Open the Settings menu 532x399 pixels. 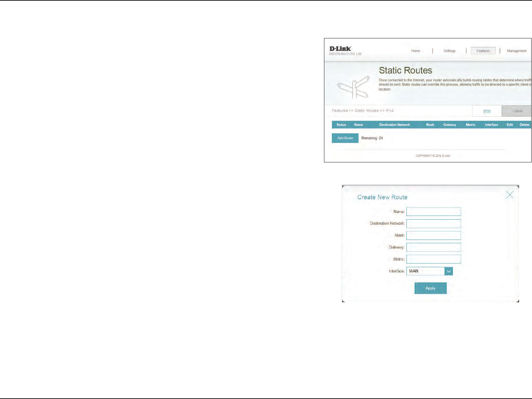coord(449,51)
